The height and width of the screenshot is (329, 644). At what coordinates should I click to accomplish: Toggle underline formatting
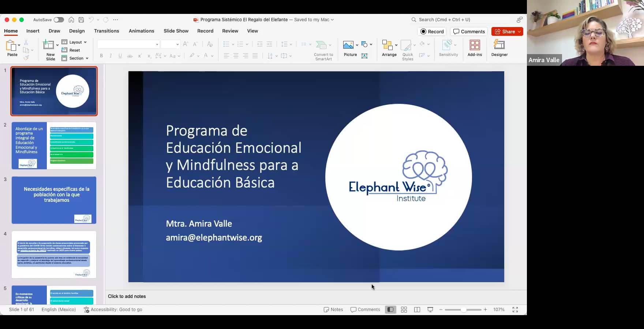pos(120,56)
